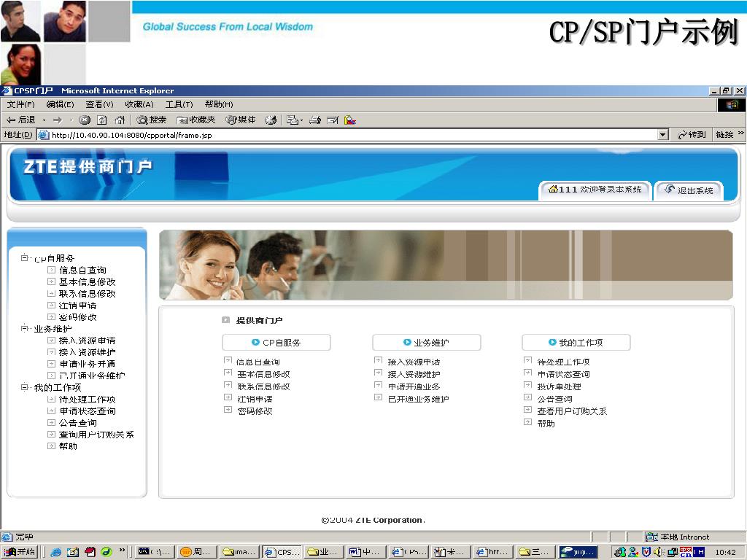Click the volume speaker tray icon

[x=659, y=552]
